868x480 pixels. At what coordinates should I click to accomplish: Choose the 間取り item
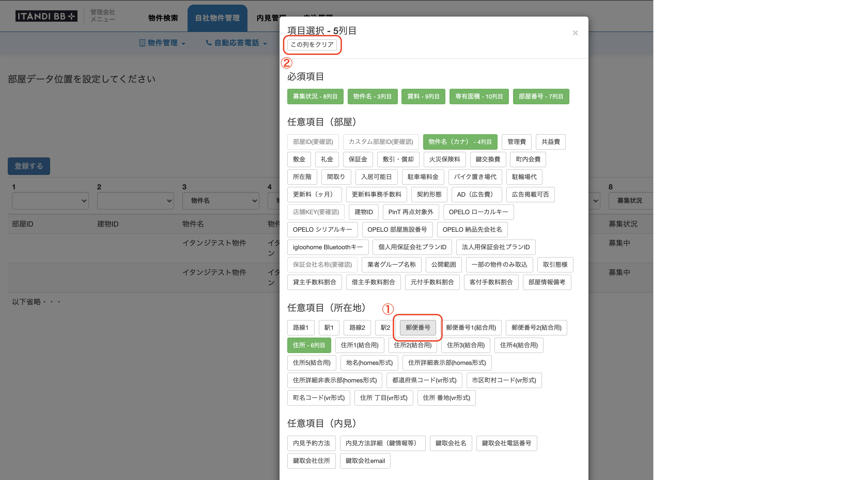point(336,177)
